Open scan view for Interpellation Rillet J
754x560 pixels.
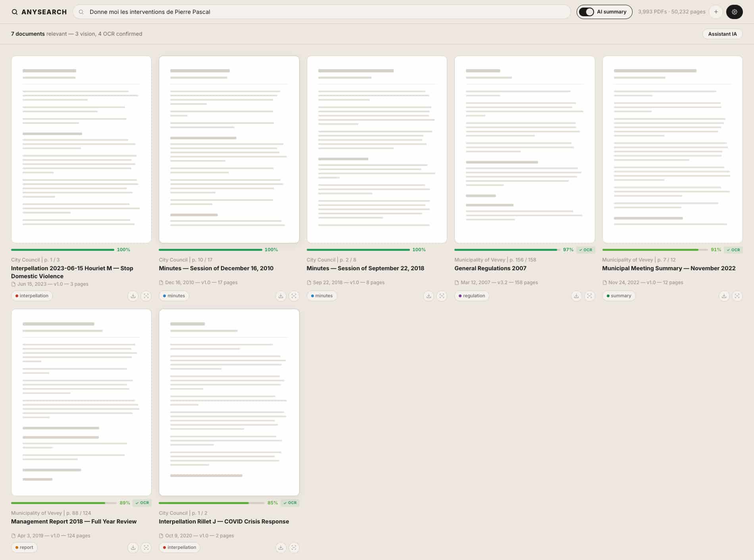(294, 547)
